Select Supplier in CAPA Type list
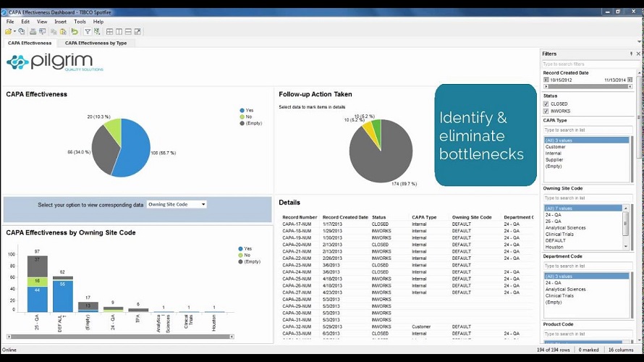 click(555, 159)
